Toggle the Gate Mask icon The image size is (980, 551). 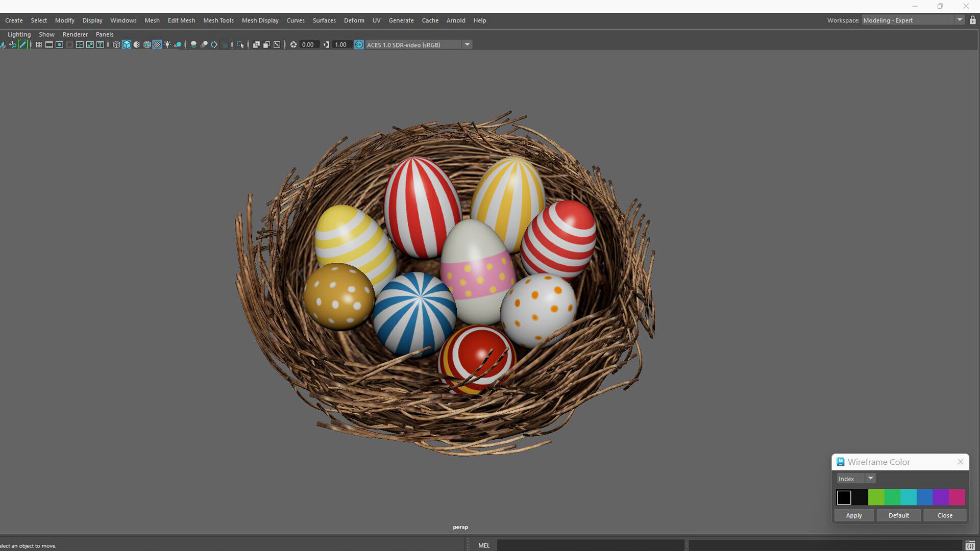coord(69,44)
